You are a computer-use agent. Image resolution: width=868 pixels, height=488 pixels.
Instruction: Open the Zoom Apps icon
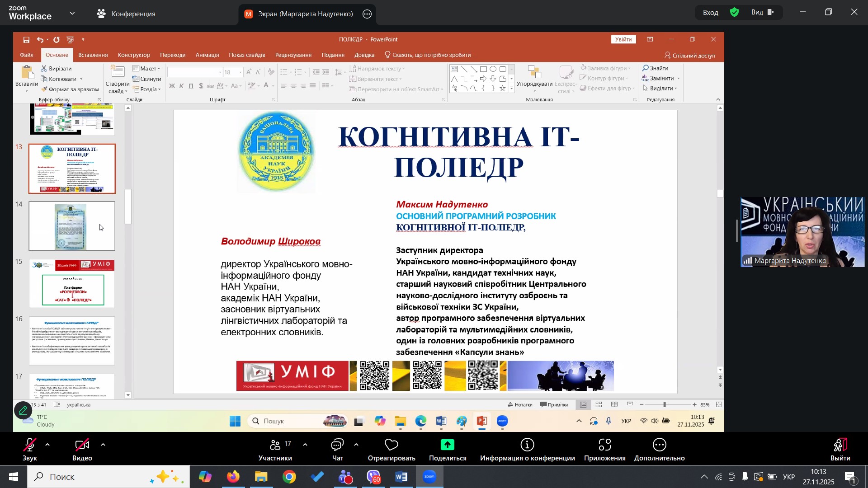pyautogui.click(x=604, y=446)
